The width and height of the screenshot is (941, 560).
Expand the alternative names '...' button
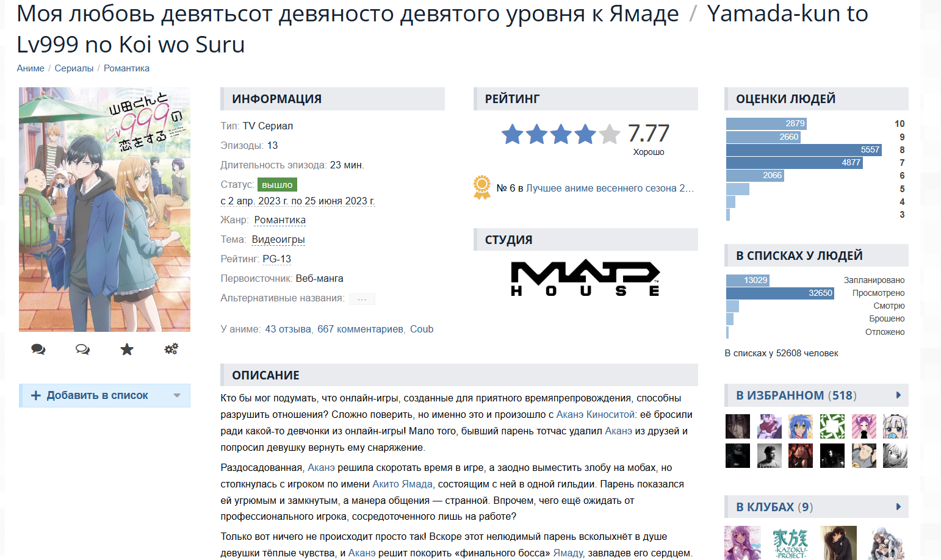362,299
